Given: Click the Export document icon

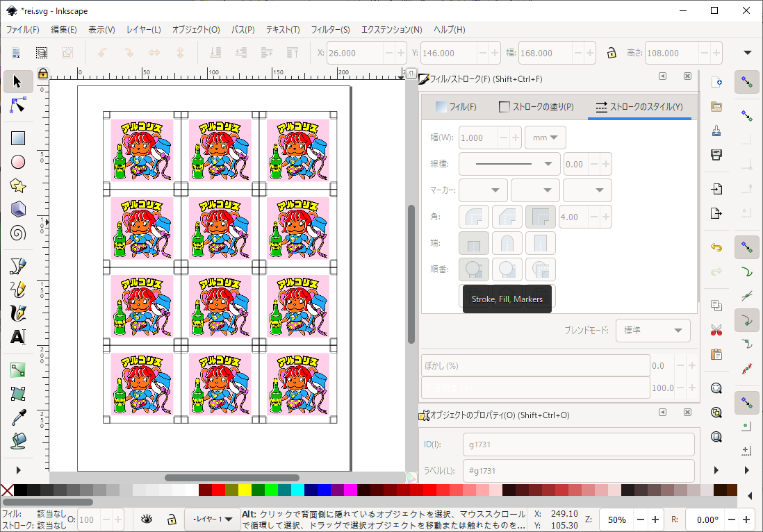Looking at the screenshot, I should (716, 213).
